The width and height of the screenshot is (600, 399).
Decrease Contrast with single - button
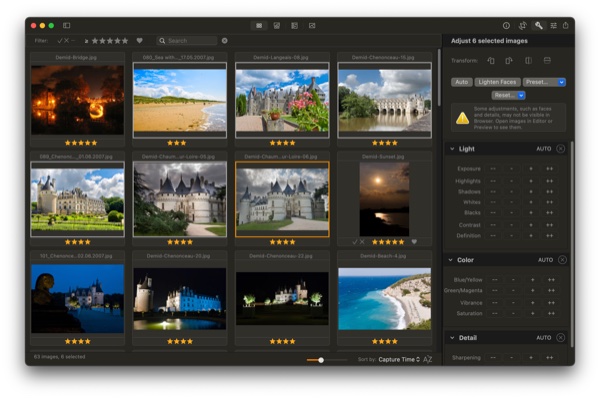(512, 225)
